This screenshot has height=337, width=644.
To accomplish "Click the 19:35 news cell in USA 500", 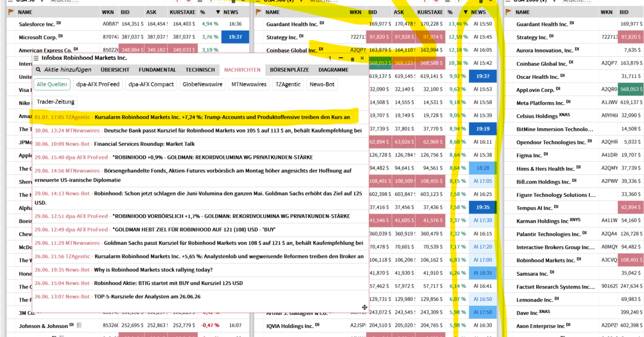I will tap(483, 207).
